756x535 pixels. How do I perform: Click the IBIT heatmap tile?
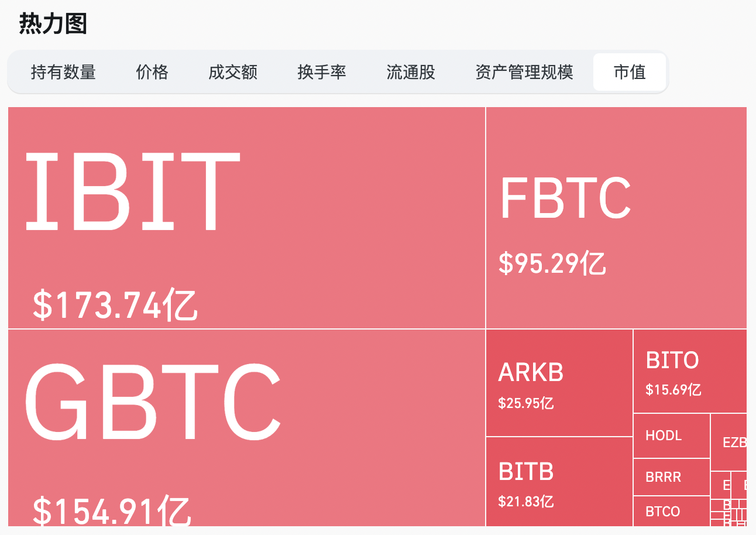[x=247, y=218]
